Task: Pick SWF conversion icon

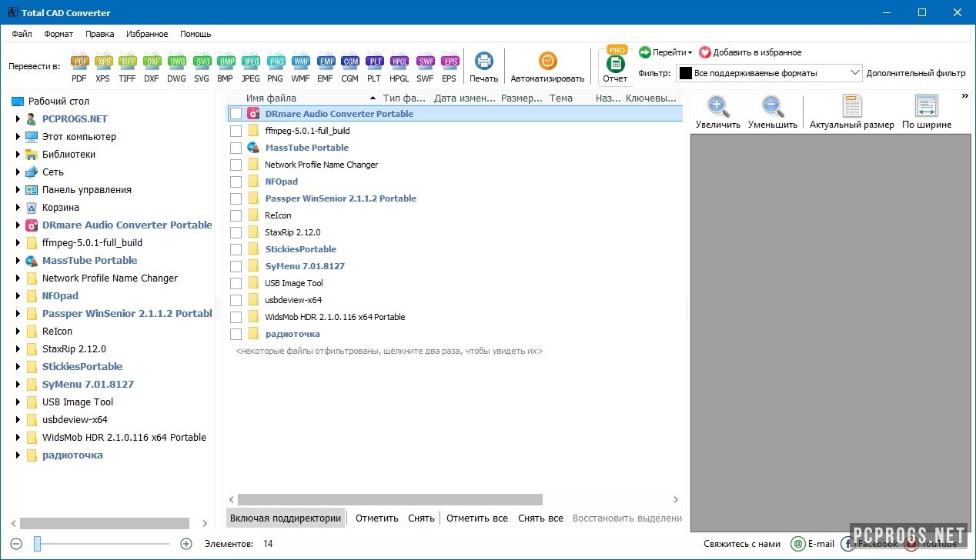Action: tap(425, 68)
